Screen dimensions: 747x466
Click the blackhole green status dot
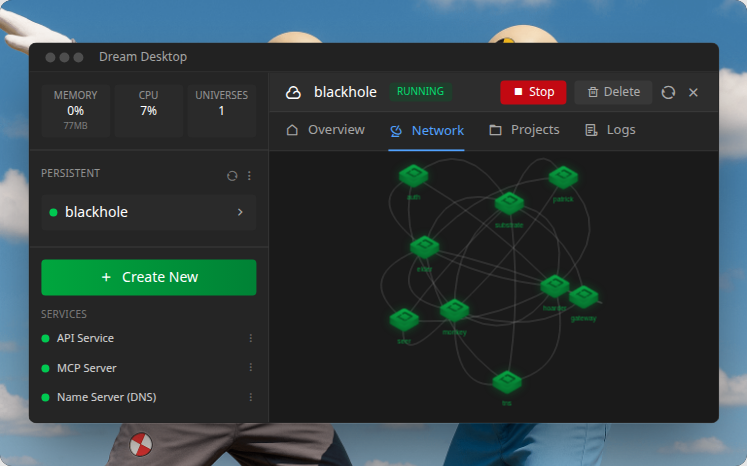click(53, 213)
